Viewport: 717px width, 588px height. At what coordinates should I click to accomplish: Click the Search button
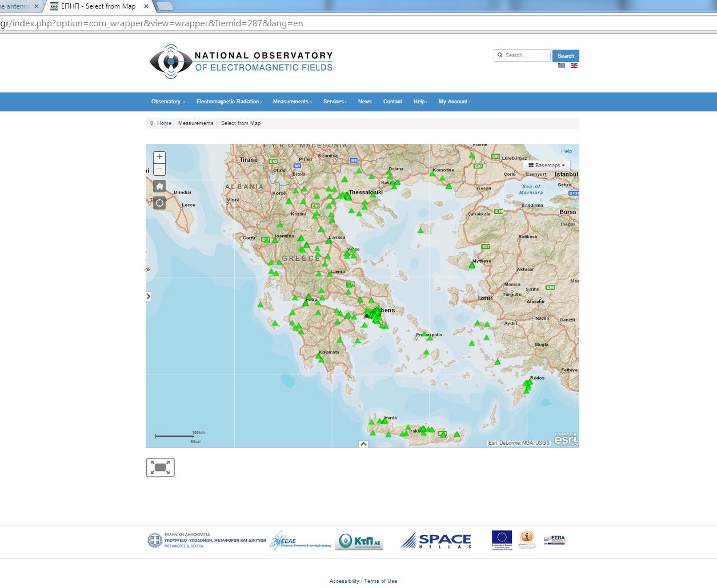(x=566, y=55)
